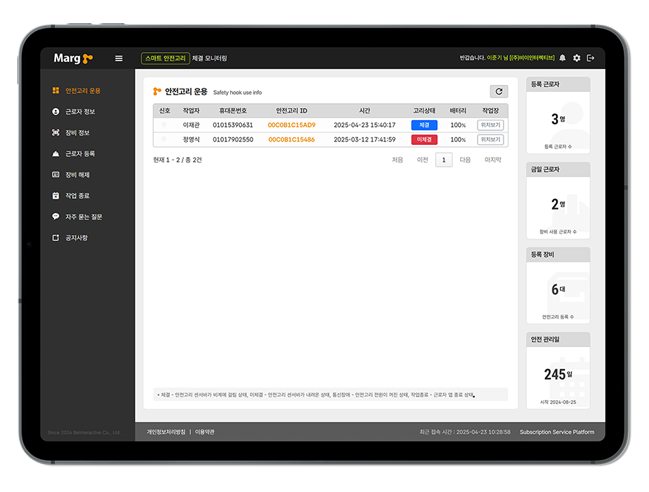Open 장비 해제 sidebar item
The height and width of the screenshot is (492, 649).
[x=77, y=175]
